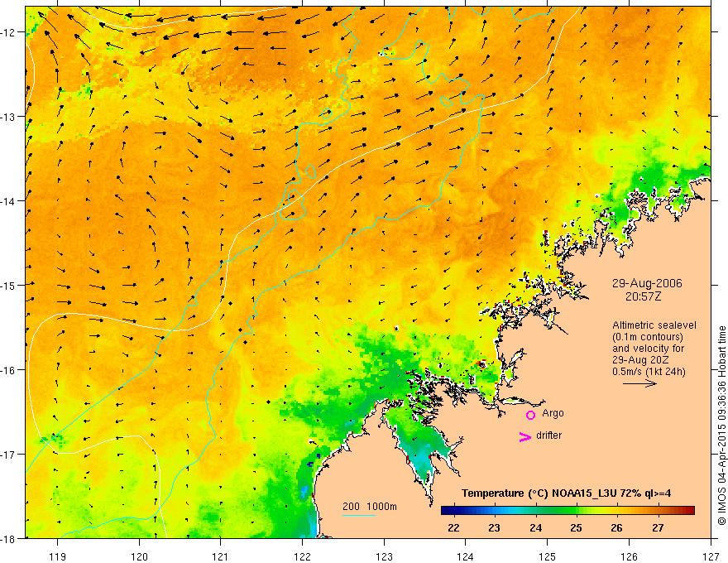Click the longitude axis label 122
The image size is (728, 563).
pos(302,556)
